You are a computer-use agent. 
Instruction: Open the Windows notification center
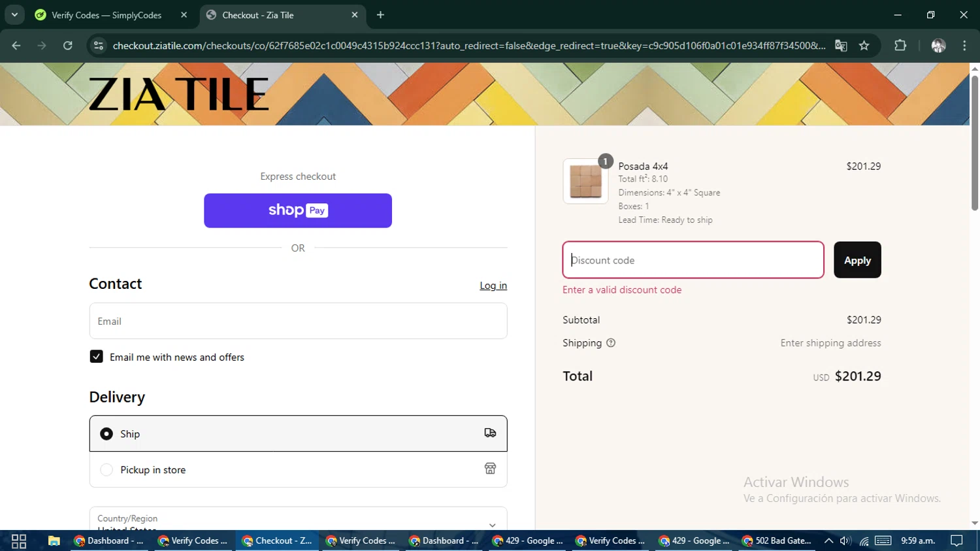[956, 541]
